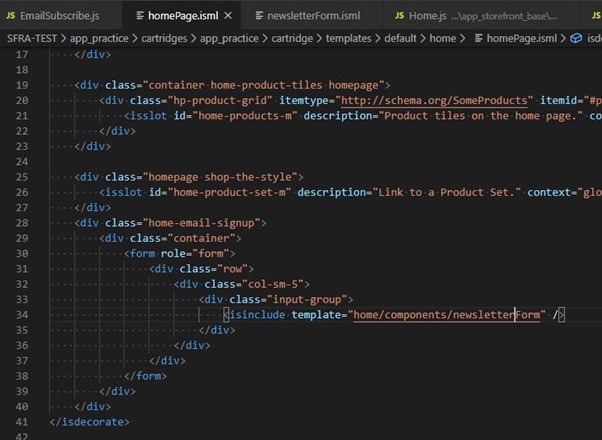602x440 pixels.
Task: Click the "hp-product-grid" class value
Action: 220,101
